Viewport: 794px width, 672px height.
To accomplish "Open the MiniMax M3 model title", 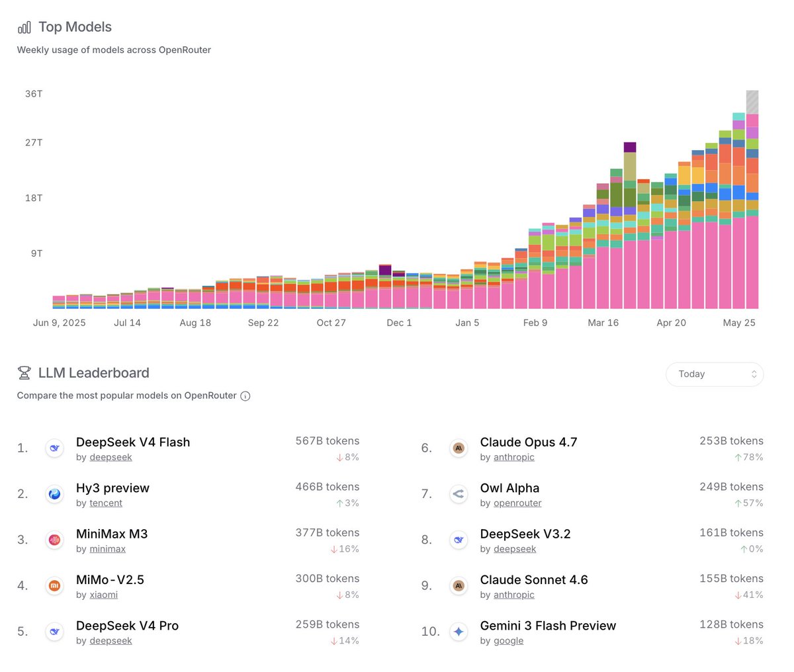I will coord(112,534).
